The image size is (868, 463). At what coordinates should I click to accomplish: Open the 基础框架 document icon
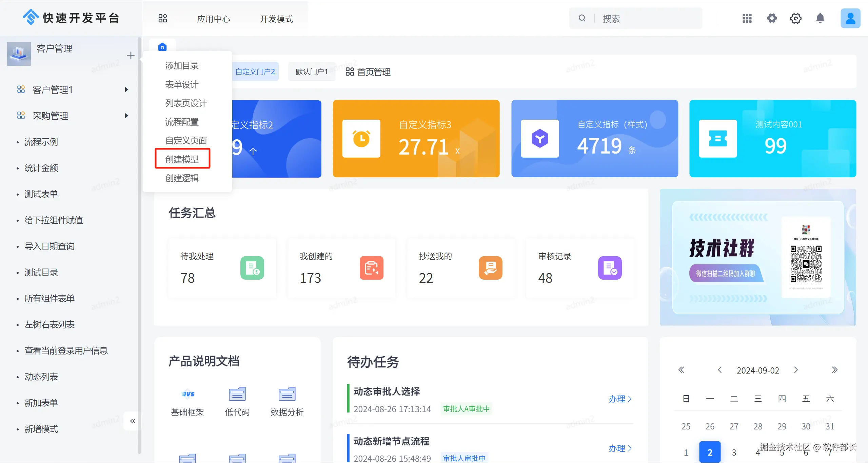pos(188,394)
